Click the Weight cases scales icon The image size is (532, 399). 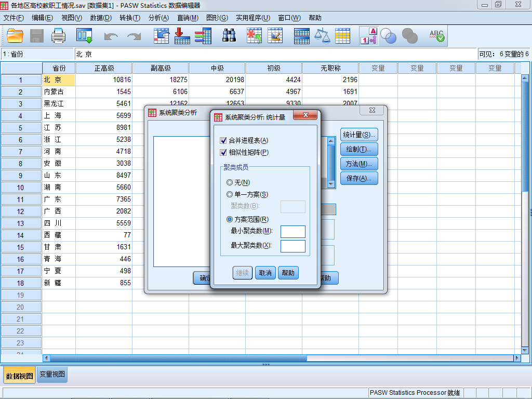(x=322, y=36)
